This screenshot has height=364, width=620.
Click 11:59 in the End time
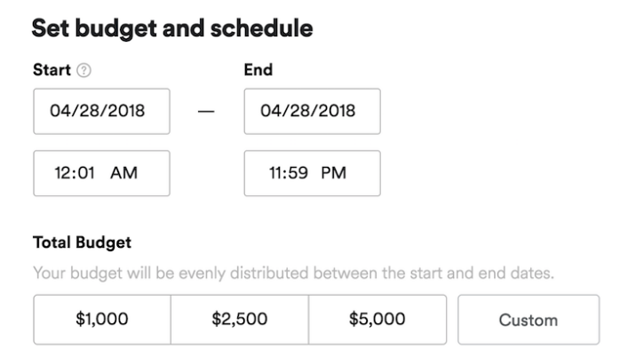(x=288, y=173)
